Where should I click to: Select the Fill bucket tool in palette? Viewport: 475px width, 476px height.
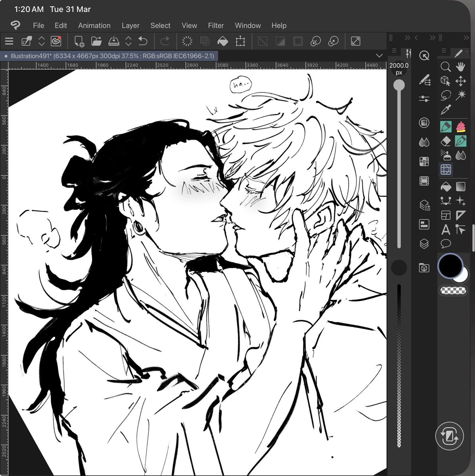[x=446, y=186]
